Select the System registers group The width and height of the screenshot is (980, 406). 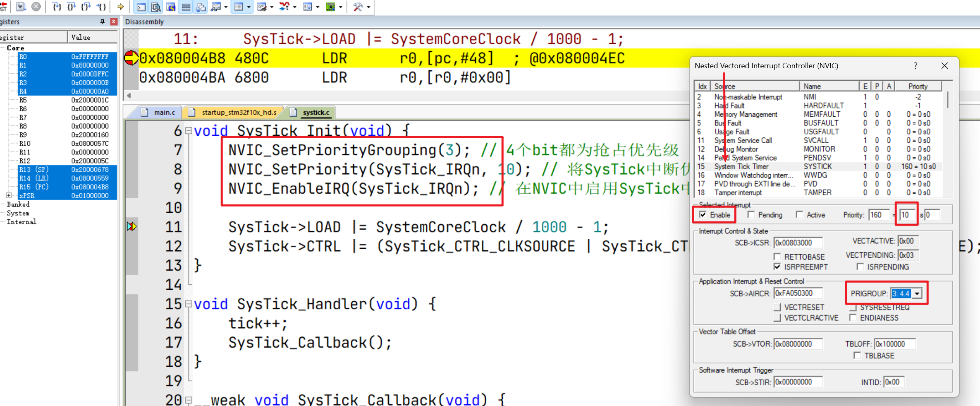point(18,213)
